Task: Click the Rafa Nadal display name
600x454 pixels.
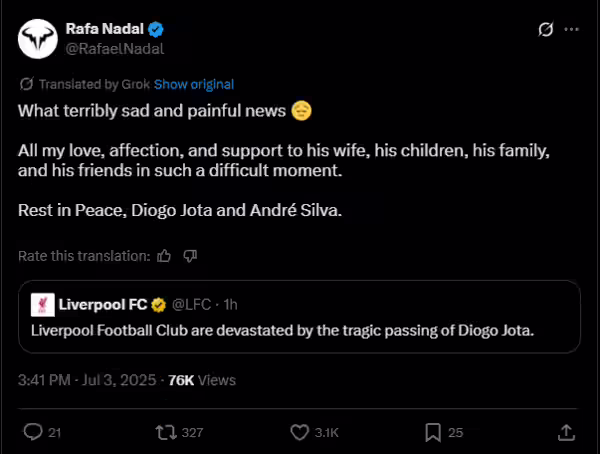Action: pos(104,29)
